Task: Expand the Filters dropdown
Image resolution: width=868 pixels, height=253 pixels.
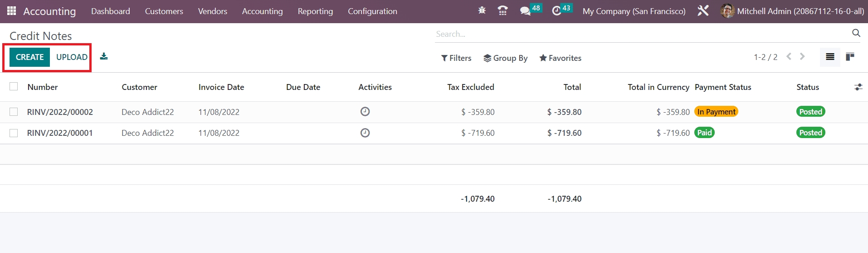Action: coord(456,58)
